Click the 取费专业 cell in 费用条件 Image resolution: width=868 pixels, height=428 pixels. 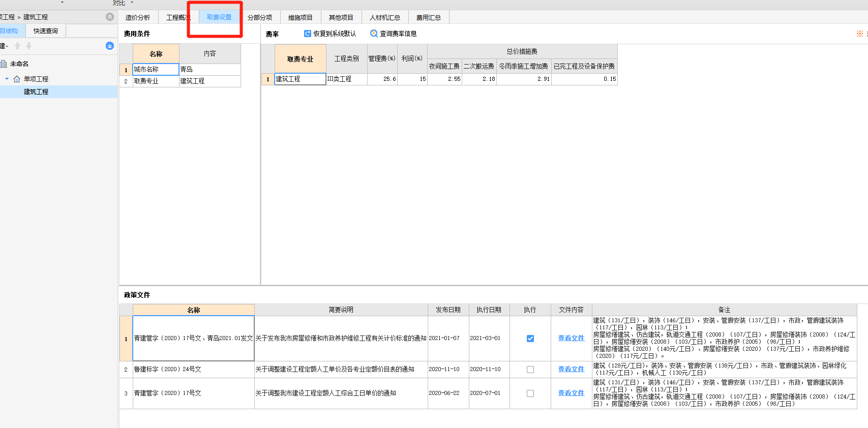point(156,81)
